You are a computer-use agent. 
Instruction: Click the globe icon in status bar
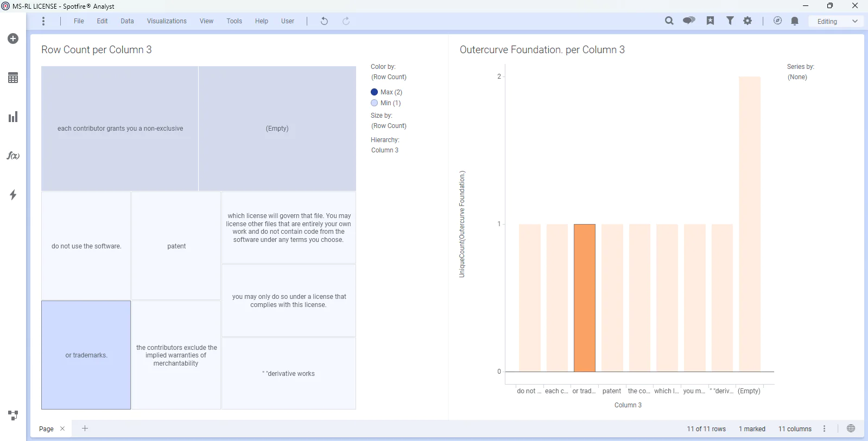pos(851,429)
